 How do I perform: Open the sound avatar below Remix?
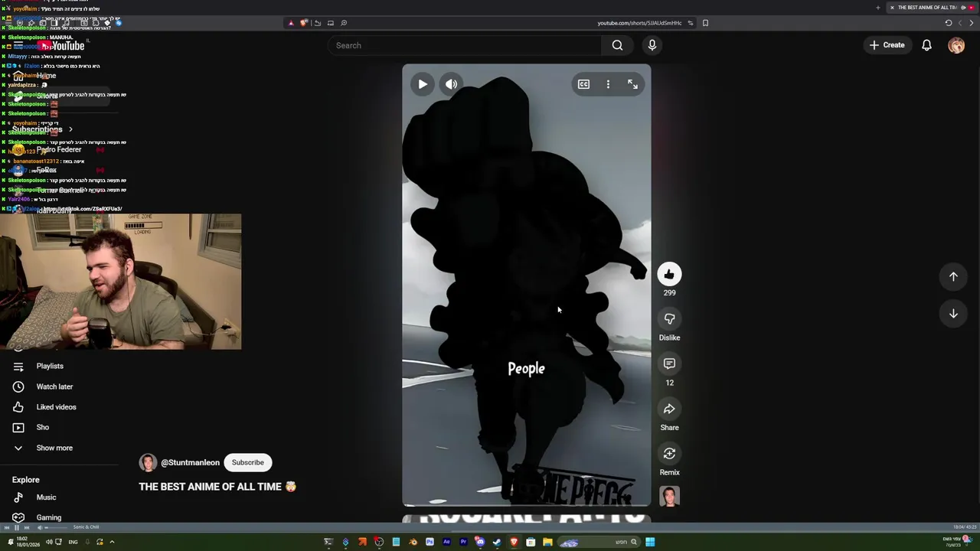click(669, 496)
